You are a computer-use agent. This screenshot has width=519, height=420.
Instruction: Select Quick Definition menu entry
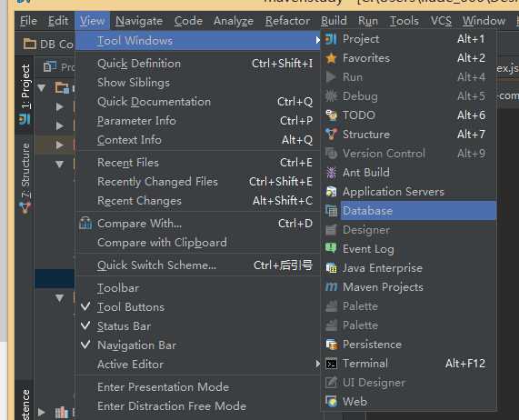pos(198,64)
